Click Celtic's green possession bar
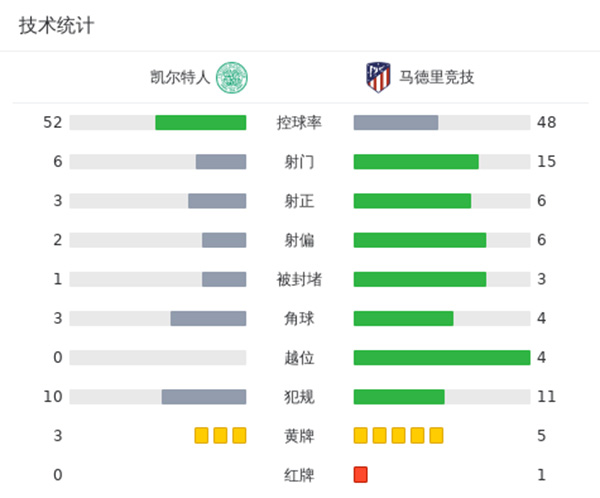600x498 pixels. coord(201,123)
